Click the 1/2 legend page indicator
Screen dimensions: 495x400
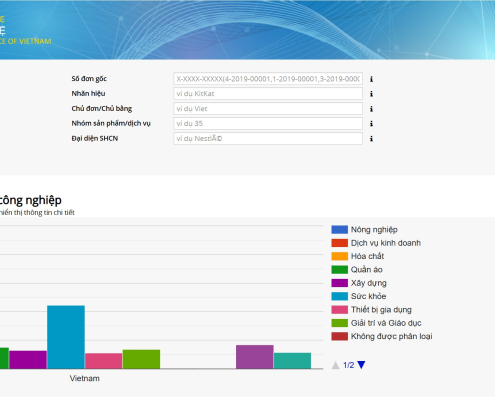(349, 365)
